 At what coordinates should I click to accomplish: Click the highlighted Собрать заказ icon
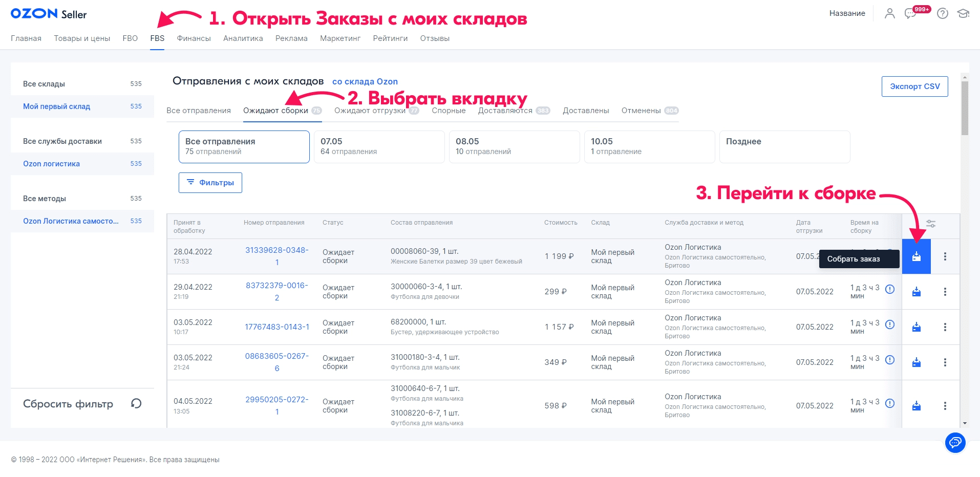tap(917, 256)
